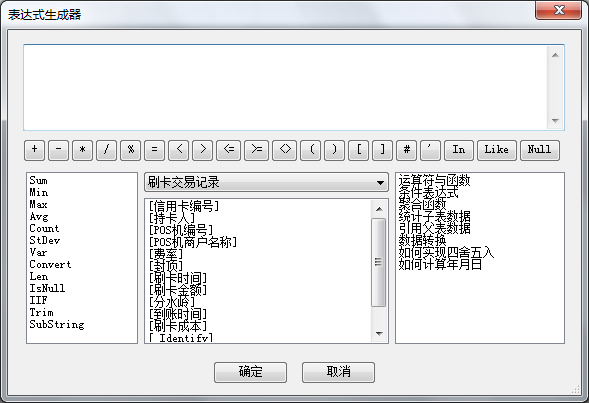Screen dimensions: 589x403
Task: Add the less-than-or-equal operator
Action: 229,150
